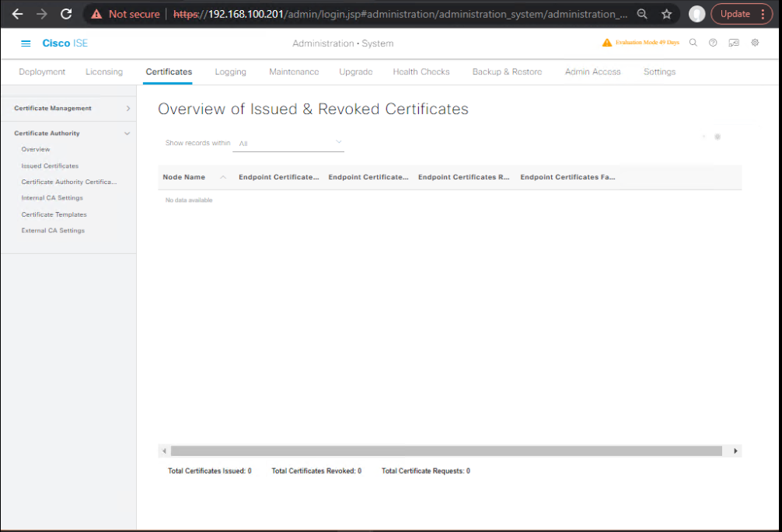The image size is (782, 532).
Task: Open Issued Certificates in sidebar
Action: (50, 166)
